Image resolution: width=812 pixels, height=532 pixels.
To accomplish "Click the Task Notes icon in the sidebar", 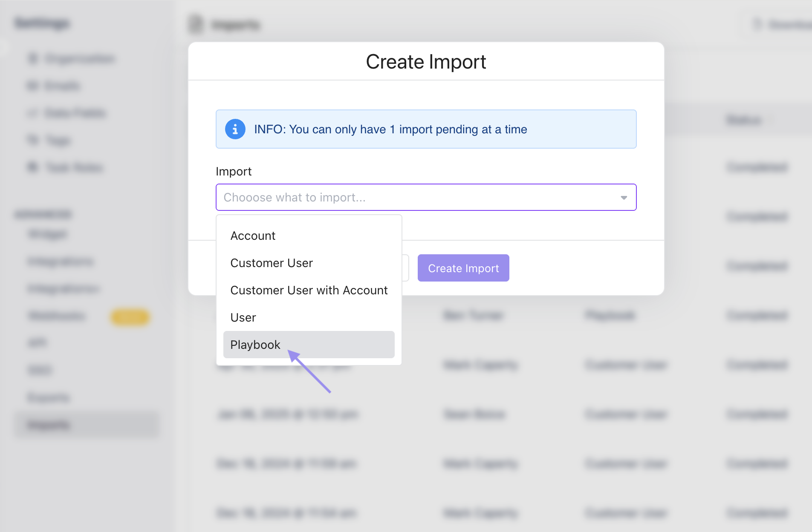I will 33,167.
